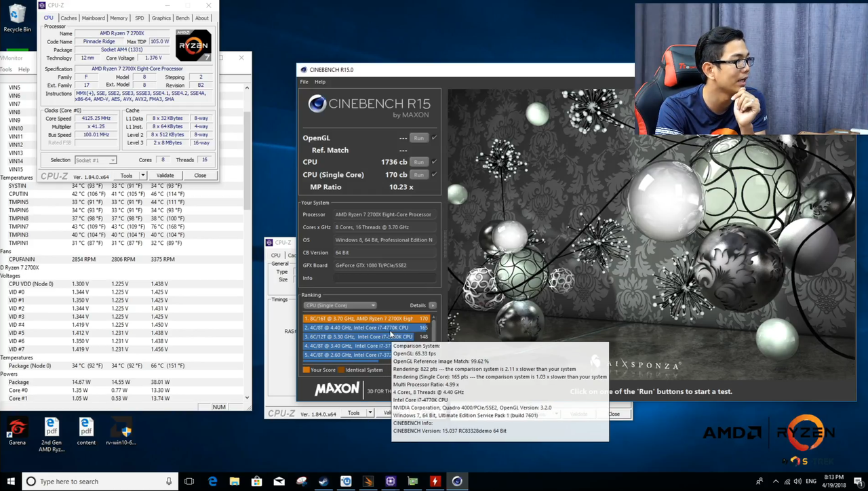Open the HWMonitor Help menu
Image resolution: width=868 pixels, height=491 pixels.
(24, 70)
